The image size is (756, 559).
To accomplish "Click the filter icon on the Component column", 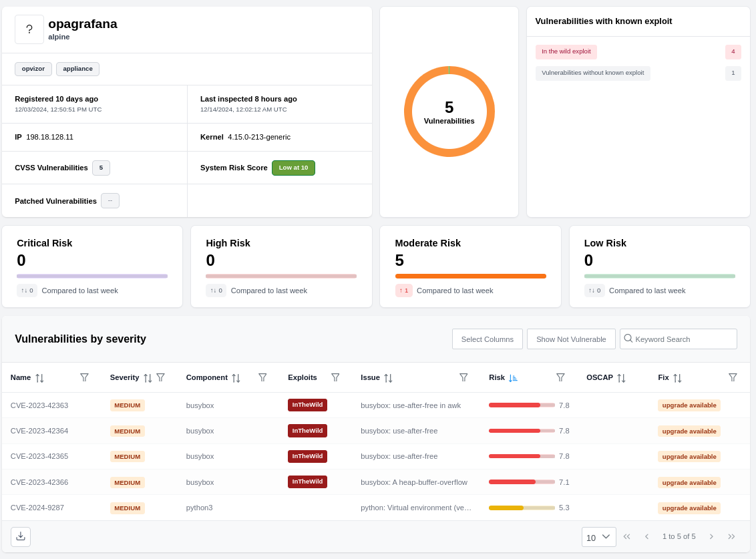I will click(x=262, y=377).
